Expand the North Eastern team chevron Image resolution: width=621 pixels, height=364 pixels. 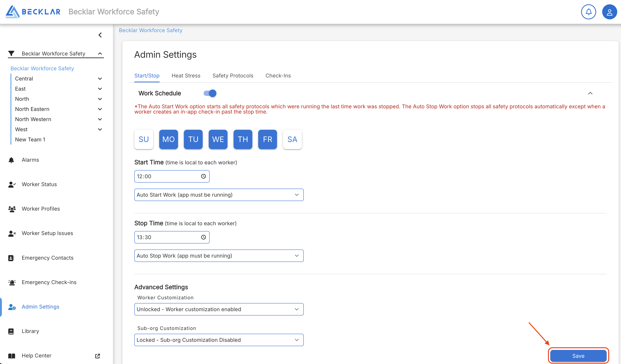point(100,109)
